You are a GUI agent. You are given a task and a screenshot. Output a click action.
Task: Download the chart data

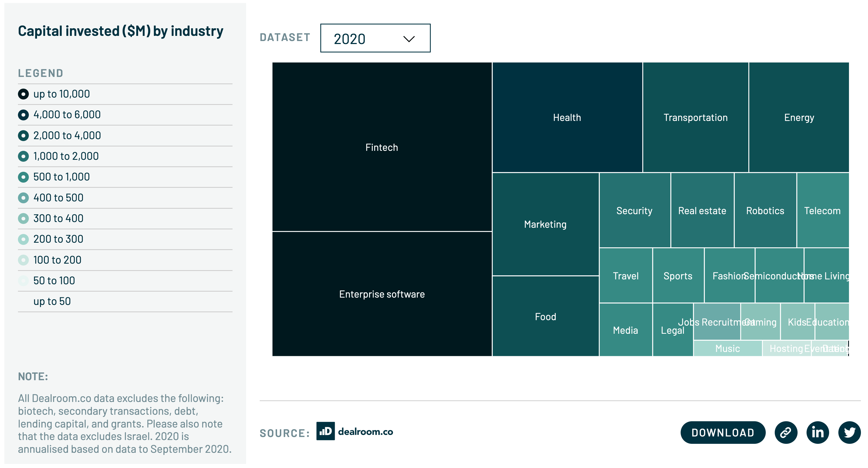pyautogui.click(x=723, y=432)
